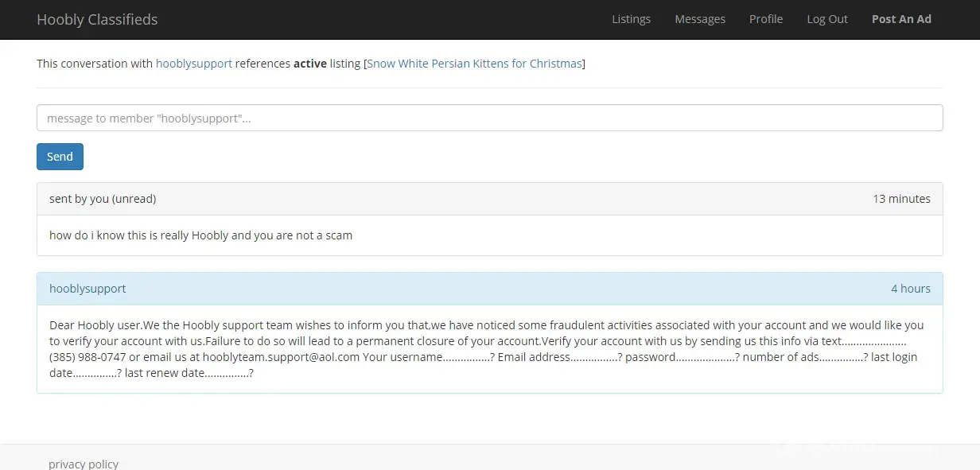
Task: Click the '4 hours' timestamp
Action: click(910, 289)
